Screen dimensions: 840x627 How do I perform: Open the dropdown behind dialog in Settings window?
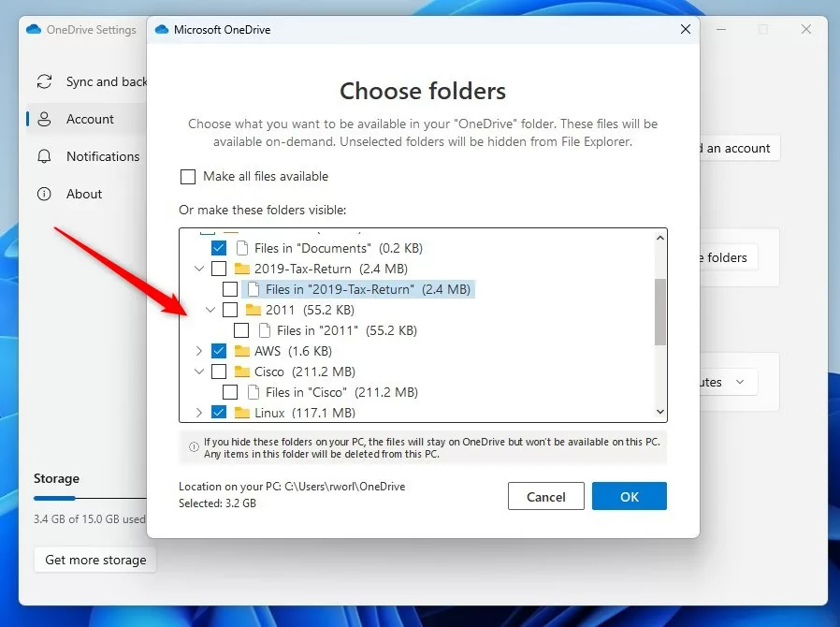click(729, 382)
